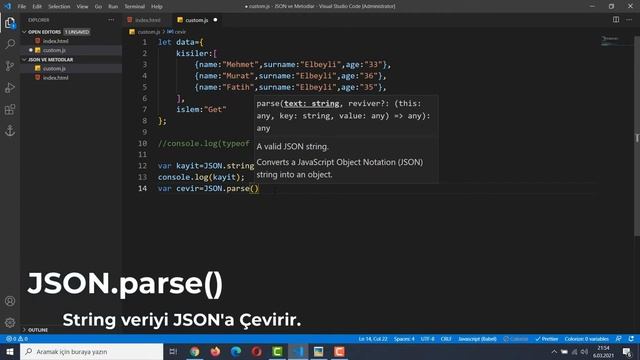Click the unsaved dot on custom.js tab

pyautogui.click(x=215, y=20)
